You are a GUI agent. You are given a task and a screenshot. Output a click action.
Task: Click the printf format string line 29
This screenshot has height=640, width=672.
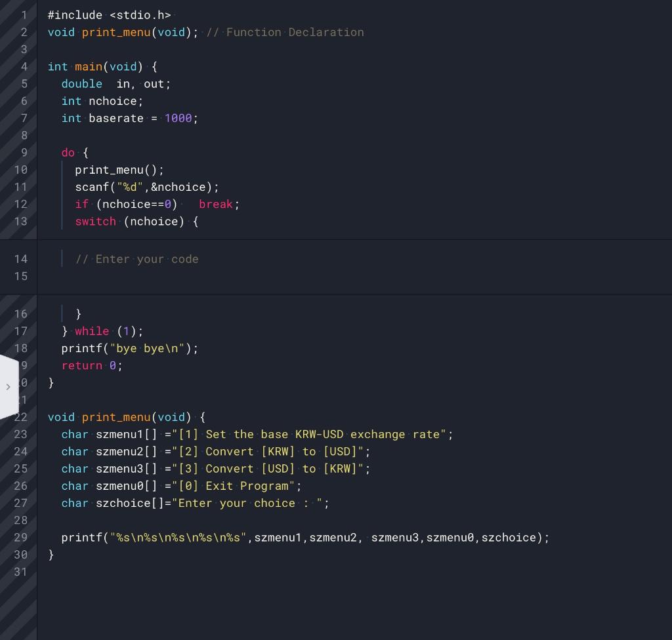click(x=305, y=537)
